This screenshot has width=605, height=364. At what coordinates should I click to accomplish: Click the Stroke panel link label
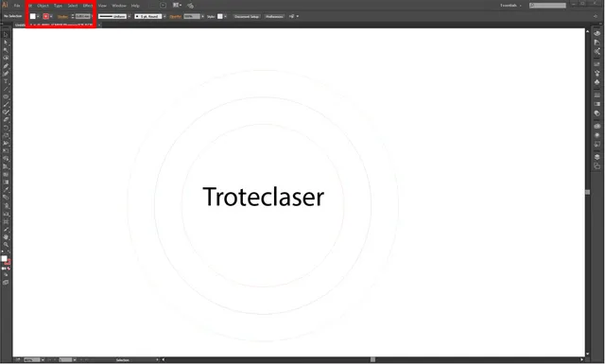(x=62, y=17)
